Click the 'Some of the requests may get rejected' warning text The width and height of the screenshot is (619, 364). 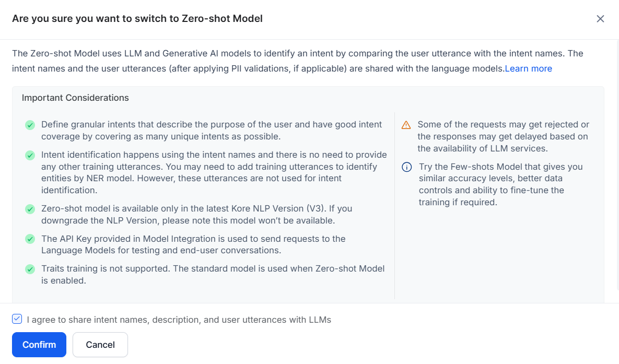pyautogui.click(x=503, y=136)
